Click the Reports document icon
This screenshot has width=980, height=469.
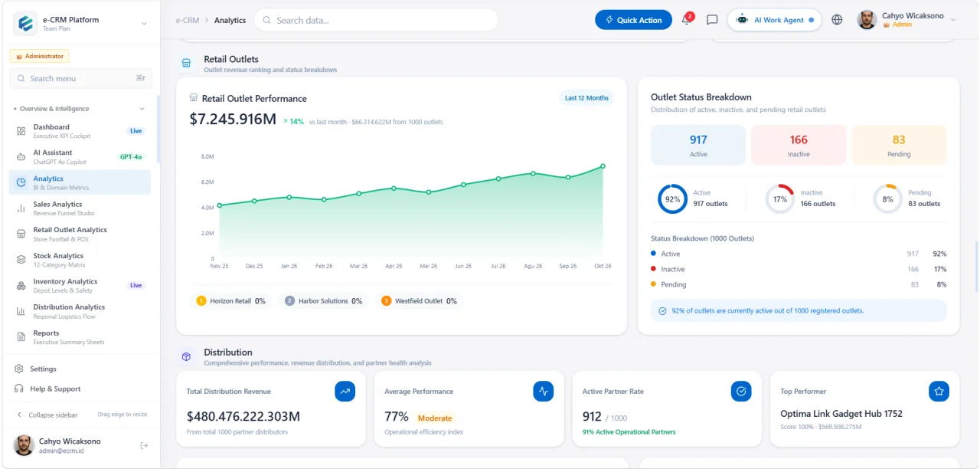pos(21,337)
